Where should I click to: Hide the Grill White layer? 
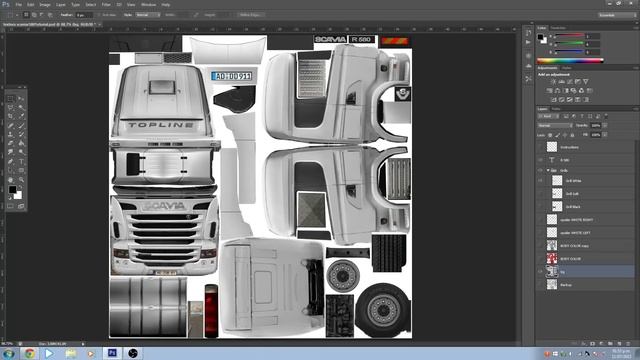[x=540, y=180]
